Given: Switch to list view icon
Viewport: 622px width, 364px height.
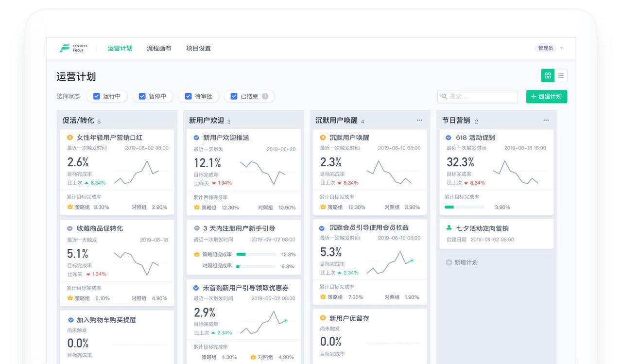Looking at the screenshot, I should point(561,75).
